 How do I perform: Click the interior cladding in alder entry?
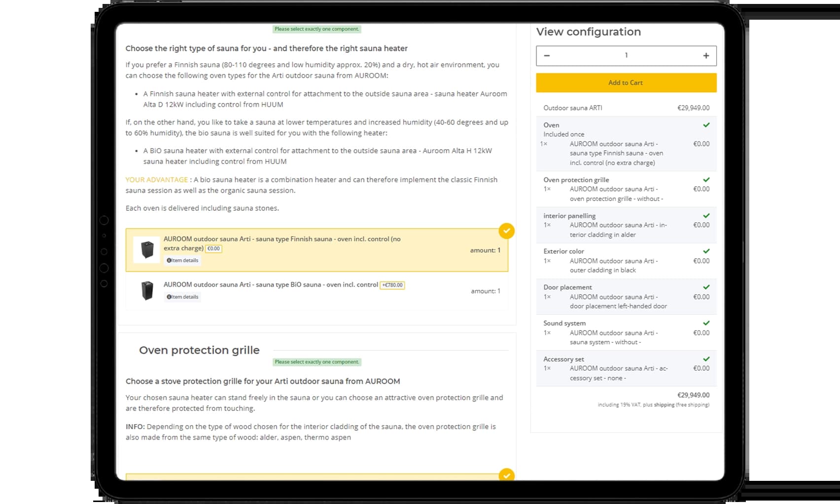[x=618, y=230]
